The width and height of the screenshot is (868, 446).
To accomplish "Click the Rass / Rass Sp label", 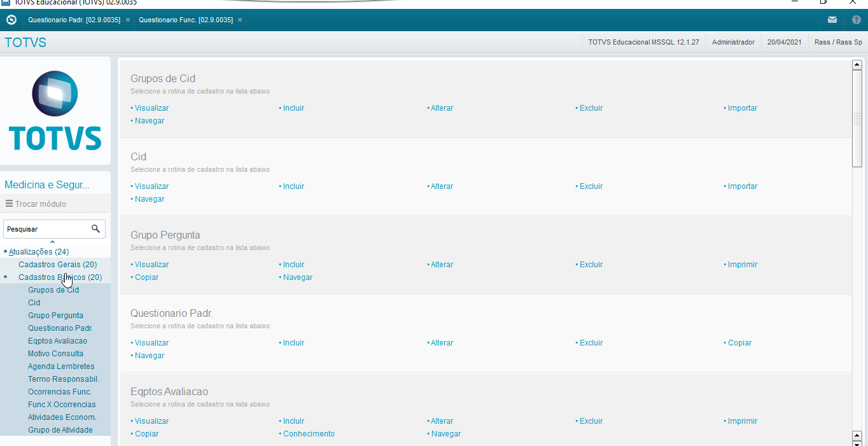I will 838,42.
